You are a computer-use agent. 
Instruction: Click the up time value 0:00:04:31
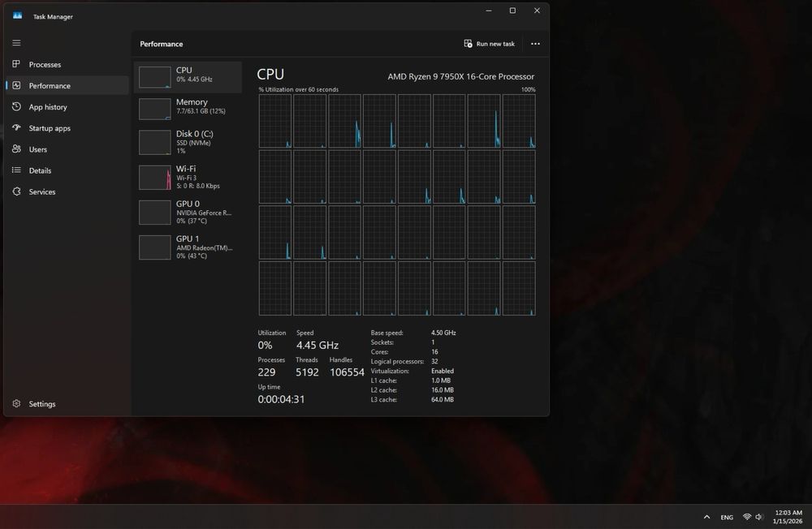281,399
